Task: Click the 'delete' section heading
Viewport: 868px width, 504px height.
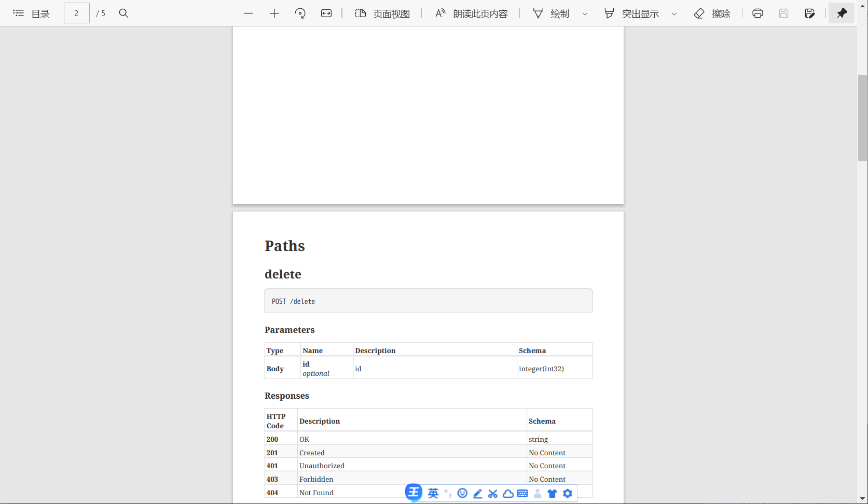Action: coord(283,274)
